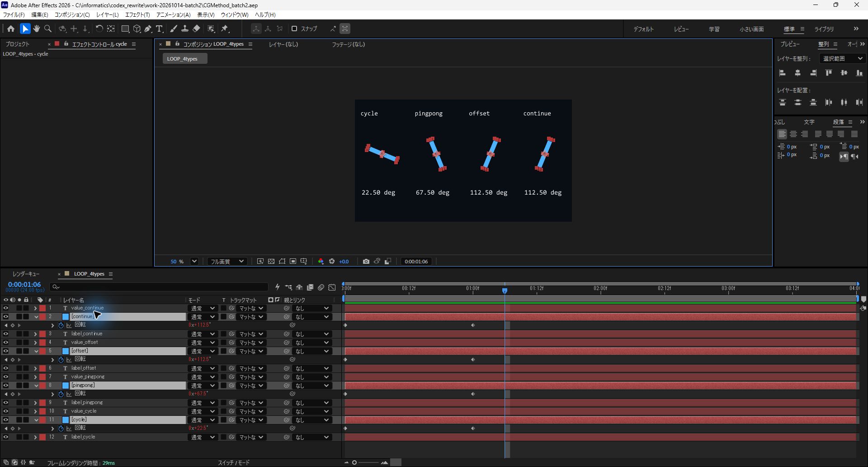Select the Rectangle shape tool
Viewport: 868px width, 467px height.
pyautogui.click(x=125, y=29)
